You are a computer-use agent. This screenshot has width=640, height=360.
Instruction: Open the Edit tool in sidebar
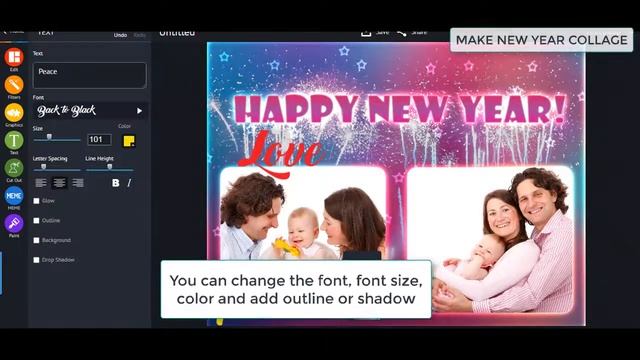(x=14, y=57)
